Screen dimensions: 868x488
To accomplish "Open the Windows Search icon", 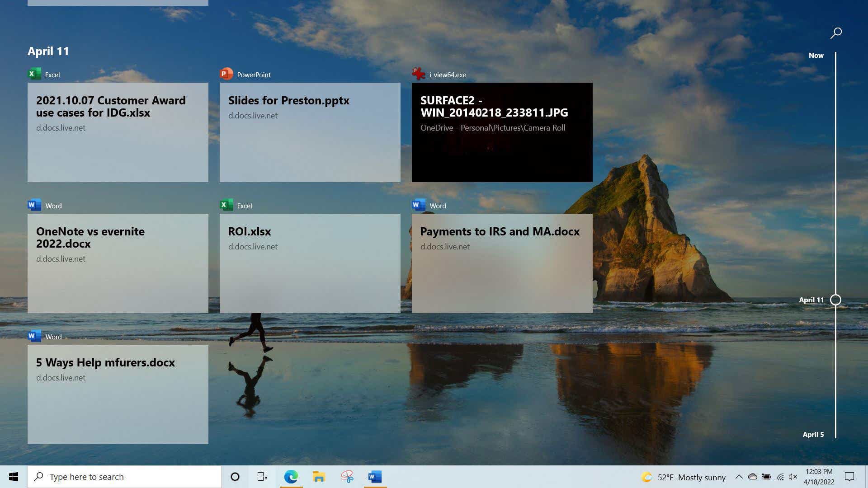I will tap(38, 477).
